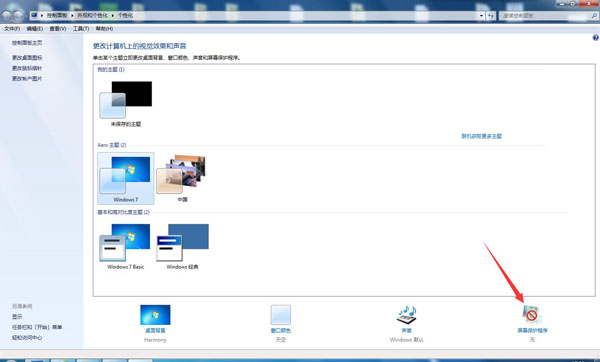600x362 pixels.
Task: Click the 联机获取更多主题 link
Action: click(481, 136)
